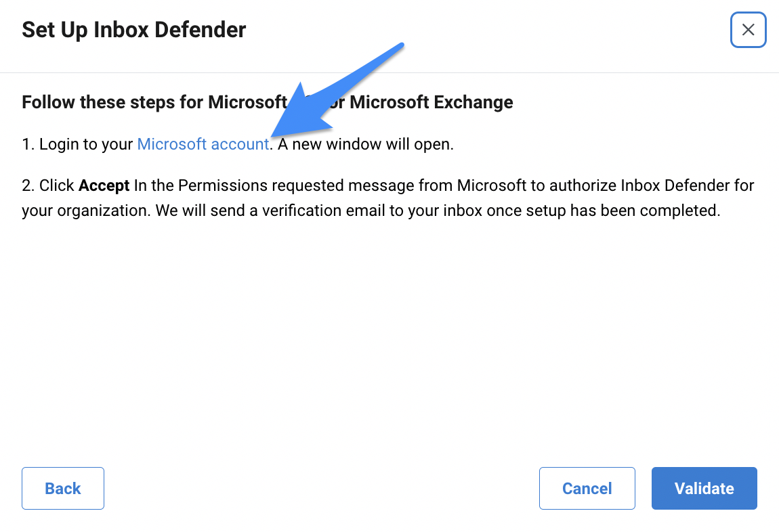Screen dimensions: 779x532
Task: Close the Set Up Inbox Defender dialog
Action: tap(748, 30)
